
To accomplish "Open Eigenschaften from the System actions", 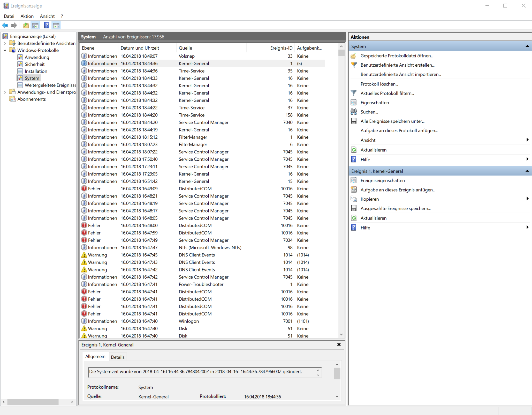I will [x=375, y=103].
